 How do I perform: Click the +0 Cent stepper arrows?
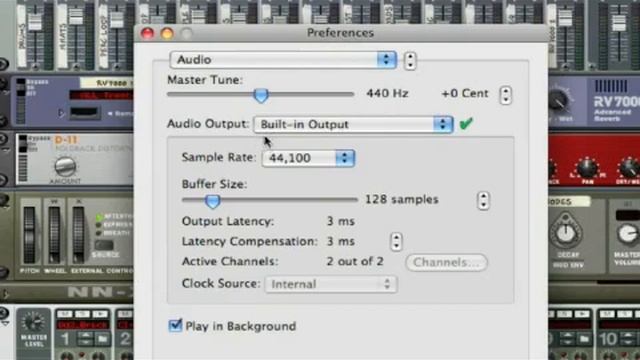click(506, 95)
